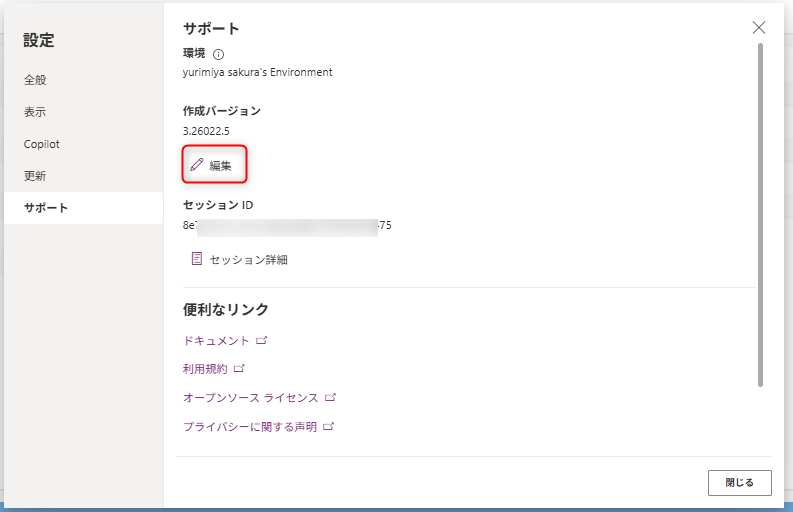This screenshot has height=512, width=793.
Task: Click the 便利なリンク heading
Action: [x=226, y=310]
